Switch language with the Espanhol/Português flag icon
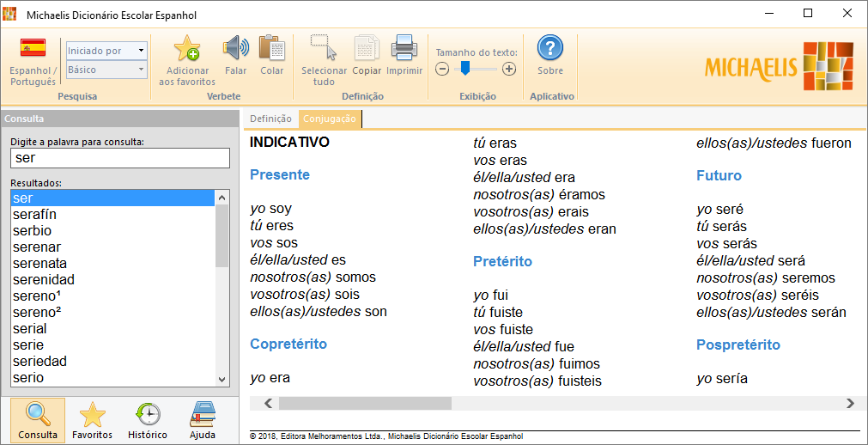 pos(33,48)
